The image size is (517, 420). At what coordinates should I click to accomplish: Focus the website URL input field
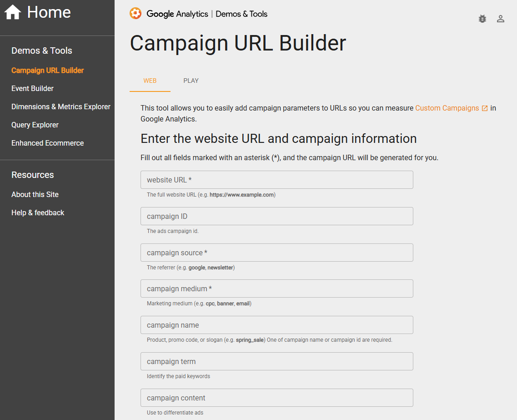pos(276,180)
